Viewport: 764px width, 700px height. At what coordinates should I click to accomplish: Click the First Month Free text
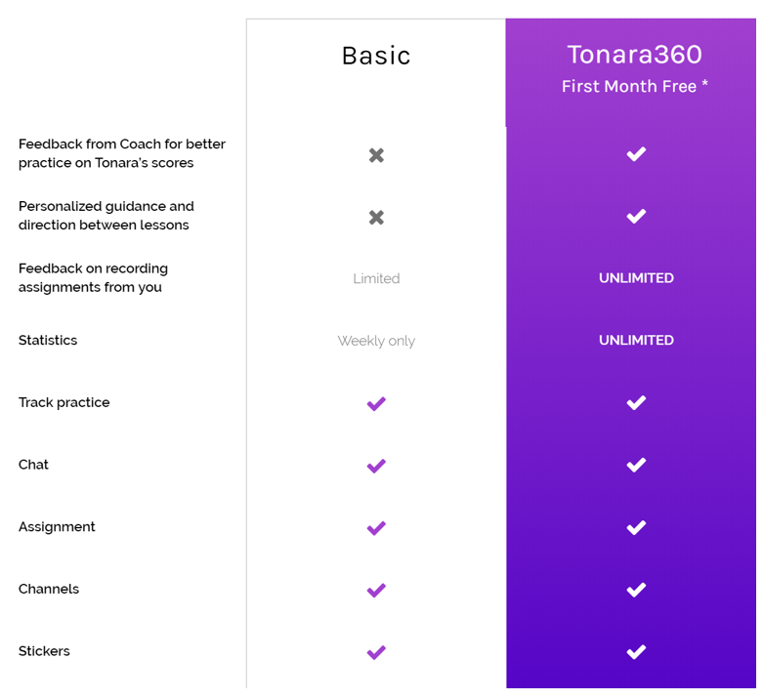coord(635,86)
